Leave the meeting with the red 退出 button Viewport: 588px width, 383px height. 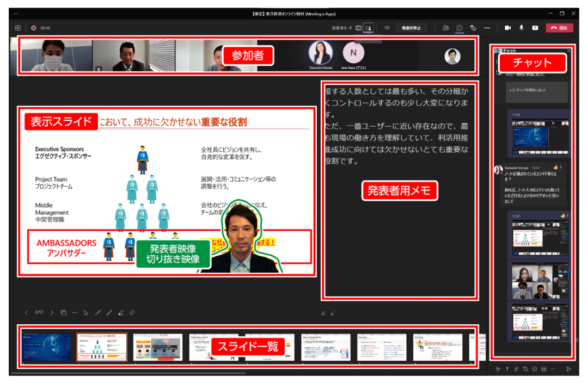tap(559, 28)
